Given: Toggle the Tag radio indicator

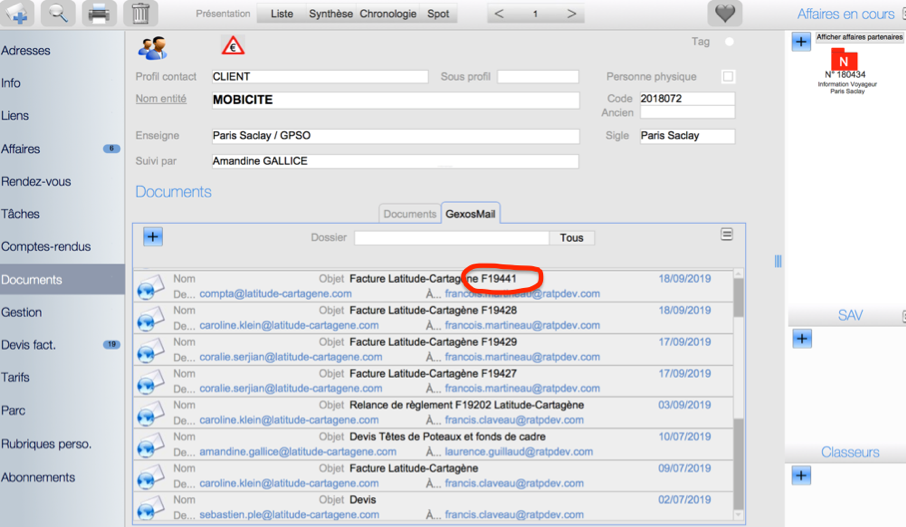Looking at the screenshot, I should click(x=729, y=42).
